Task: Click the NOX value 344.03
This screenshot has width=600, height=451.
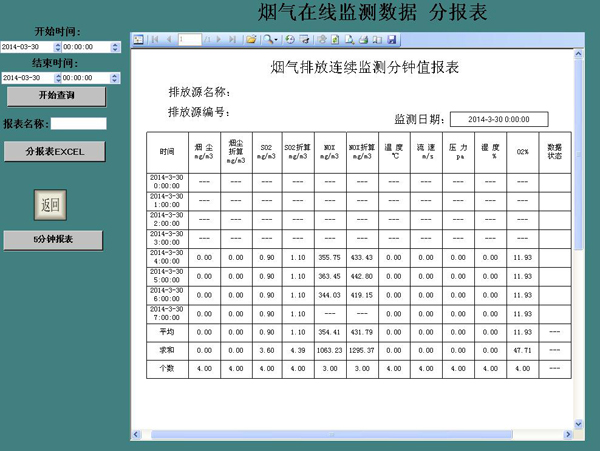Action: tap(329, 295)
